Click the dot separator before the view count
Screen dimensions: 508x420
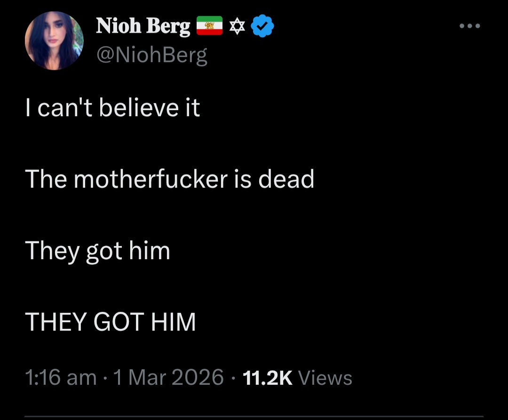pos(233,378)
